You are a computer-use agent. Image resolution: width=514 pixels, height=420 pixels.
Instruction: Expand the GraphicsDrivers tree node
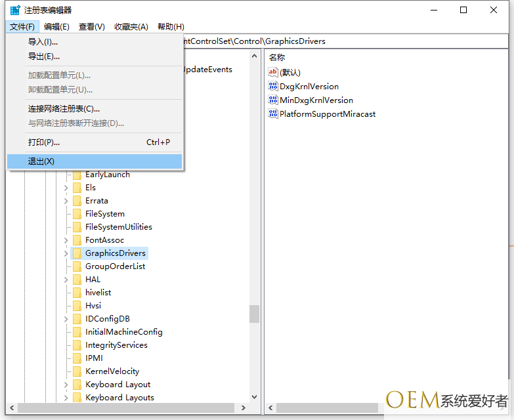[x=66, y=253]
